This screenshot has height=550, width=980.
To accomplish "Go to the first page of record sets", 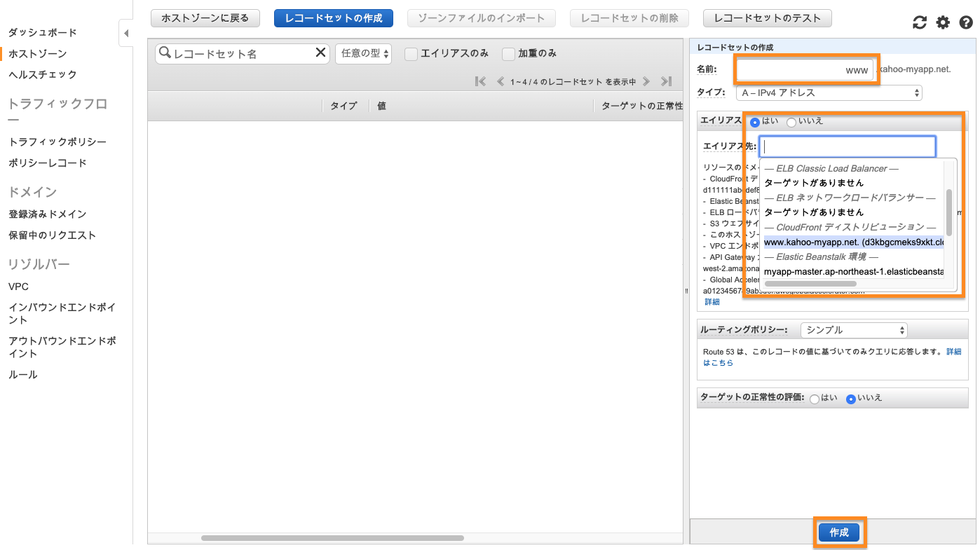I will [480, 81].
